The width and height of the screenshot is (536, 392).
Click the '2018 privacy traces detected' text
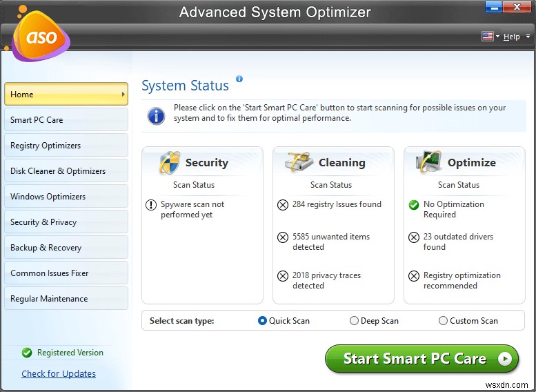point(326,280)
